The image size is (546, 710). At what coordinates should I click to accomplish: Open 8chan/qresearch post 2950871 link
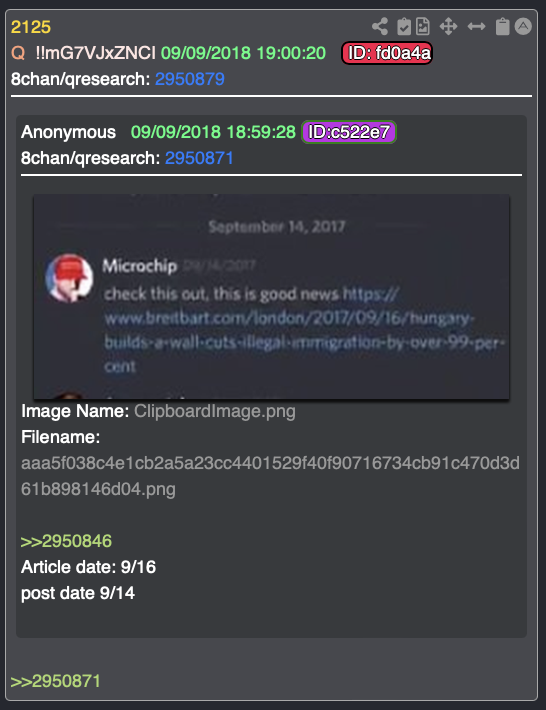click(199, 158)
